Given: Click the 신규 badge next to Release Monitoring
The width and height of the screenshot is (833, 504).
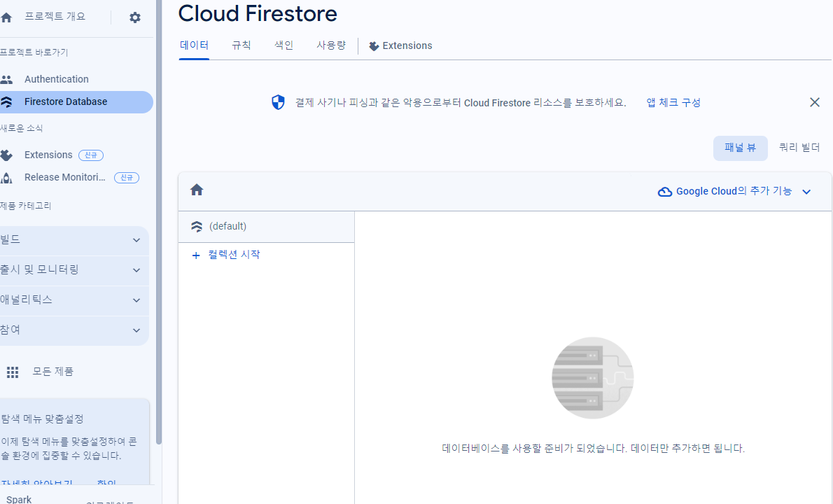Looking at the screenshot, I should click(127, 178).
